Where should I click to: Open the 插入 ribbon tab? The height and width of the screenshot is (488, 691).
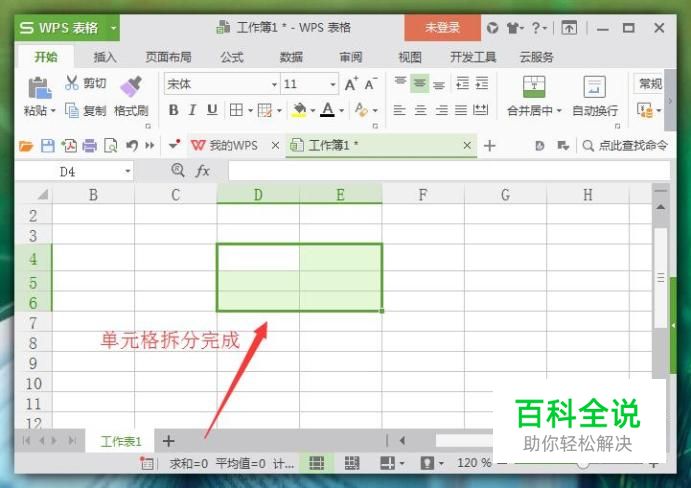pyautogui.click(x=105, y=57)
